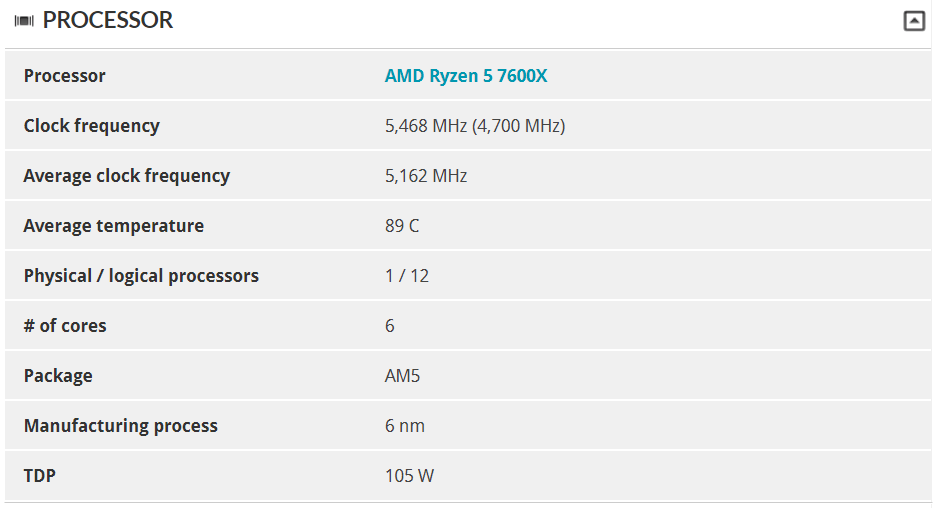
Task: Select the Average clock frequency row label
Action: tap(127, 176)
